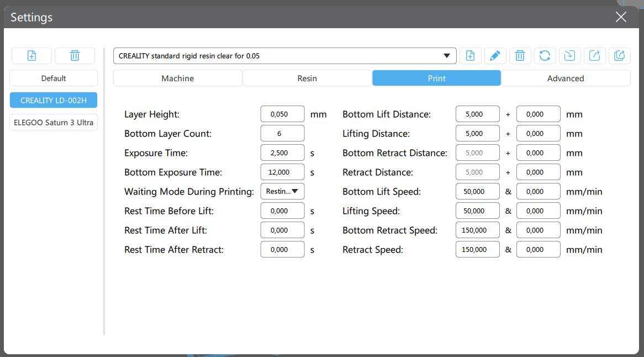Click the Layer Height input field
Image resolution: width=644 pixels, height=357 pixels.
pyautogui.click(x=282, y=114)
